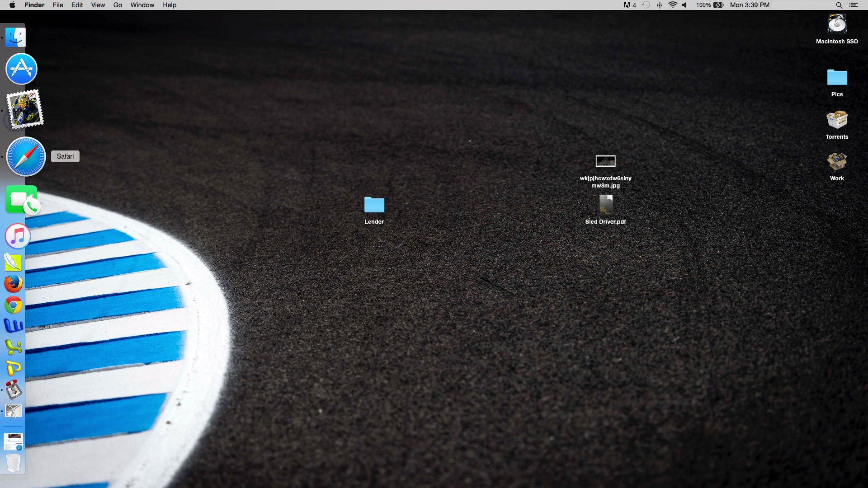Select the Work folder on the desktop

point(837,161)
